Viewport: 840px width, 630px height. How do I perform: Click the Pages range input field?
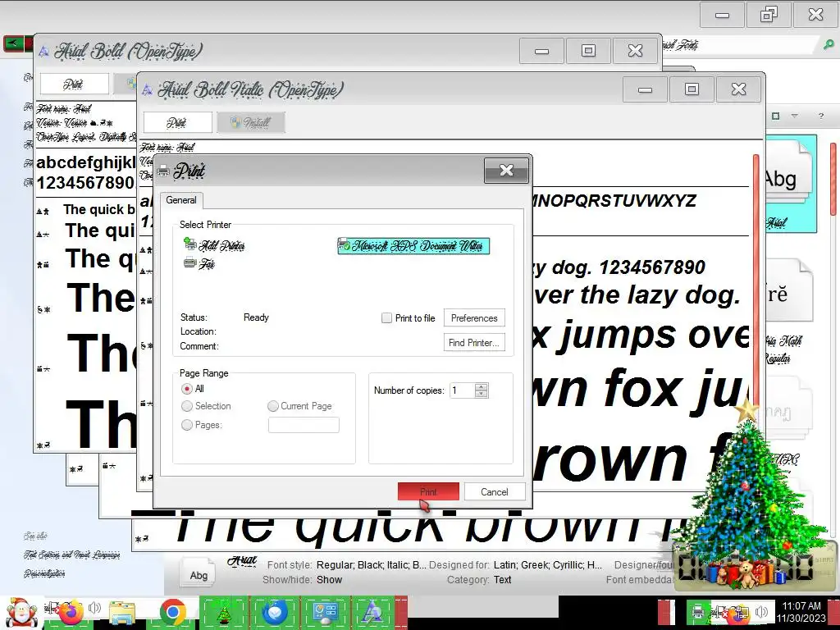[304, 425]
